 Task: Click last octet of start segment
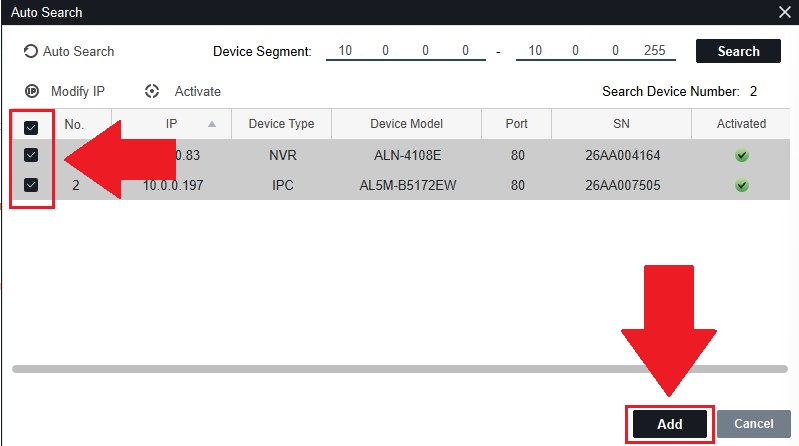click(x=465, y=50)
